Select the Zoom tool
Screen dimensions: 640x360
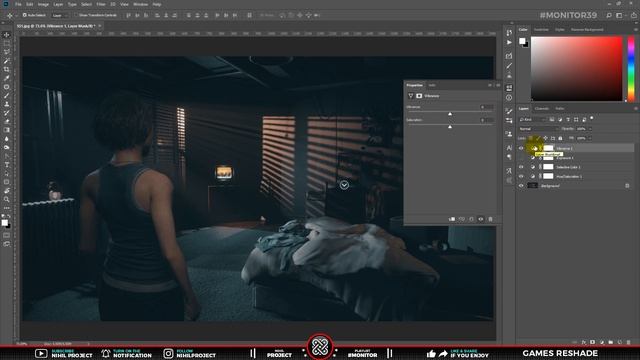[x=7, y=199]
